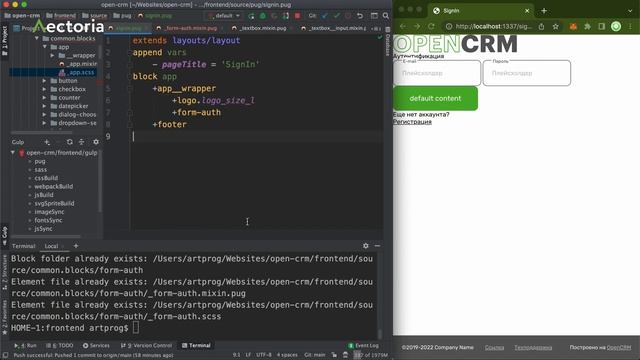This screenshot has height=360, width=640.
Task: Open the Run tool window
Action: [26, 345]
